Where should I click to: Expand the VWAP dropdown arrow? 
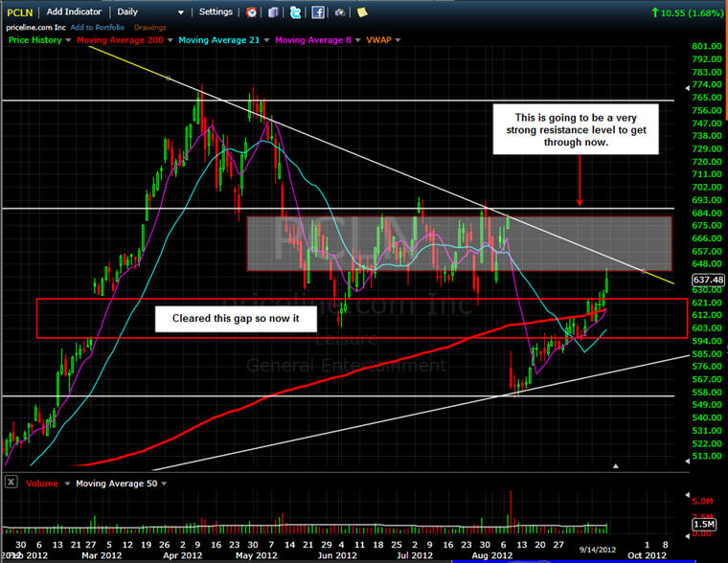coord(398,40)
